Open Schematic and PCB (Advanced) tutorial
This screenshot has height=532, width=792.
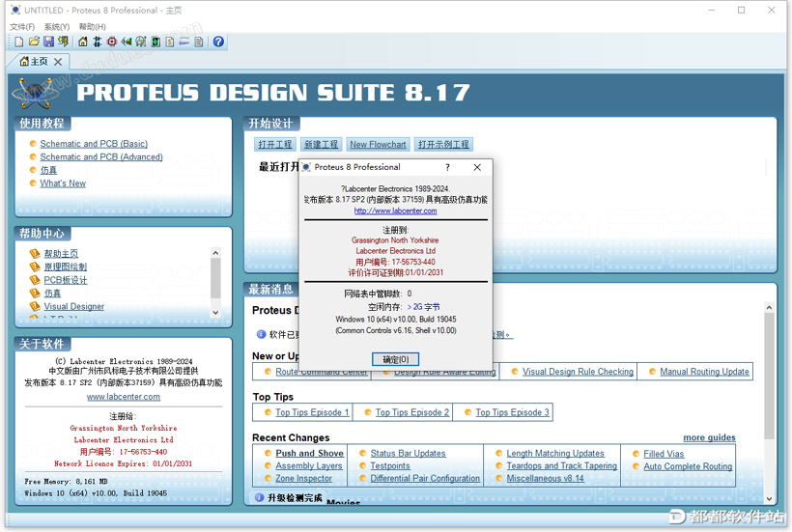pyautogui.click(x=101, y=157)
